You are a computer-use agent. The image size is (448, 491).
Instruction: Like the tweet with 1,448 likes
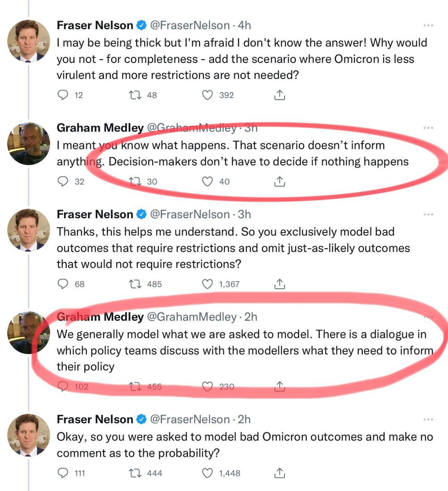coord(208,473)
